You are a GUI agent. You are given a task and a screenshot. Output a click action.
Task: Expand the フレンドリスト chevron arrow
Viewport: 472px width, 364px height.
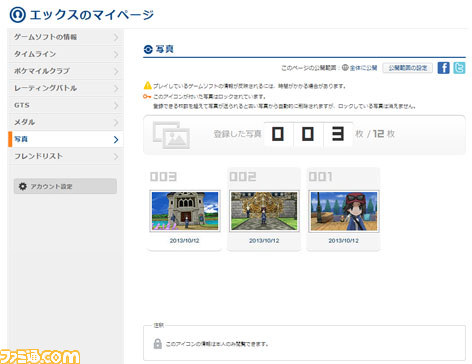click(x=116, y=156)
